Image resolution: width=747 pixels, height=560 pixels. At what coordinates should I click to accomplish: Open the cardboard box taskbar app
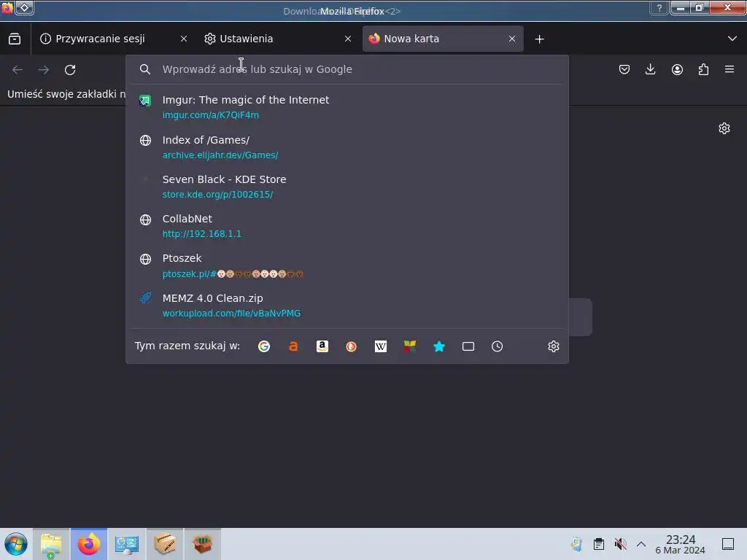[x=165, y=544]
